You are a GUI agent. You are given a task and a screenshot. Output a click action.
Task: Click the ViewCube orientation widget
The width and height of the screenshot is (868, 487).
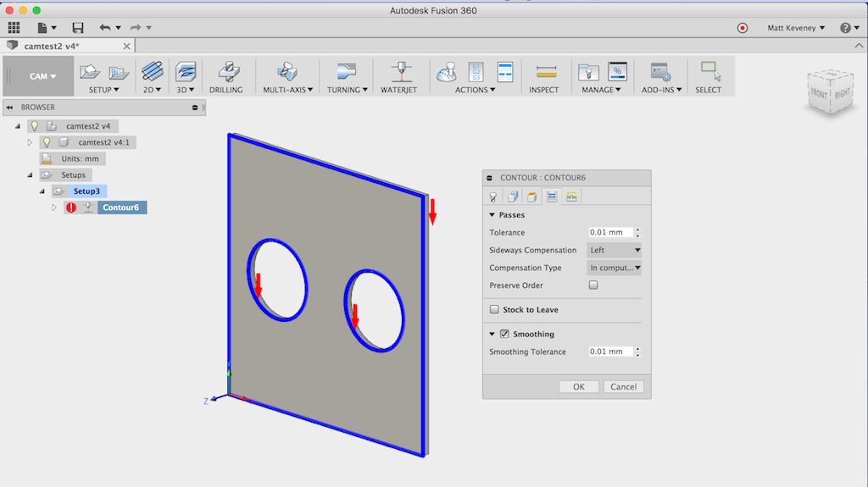tap(831, 91)
